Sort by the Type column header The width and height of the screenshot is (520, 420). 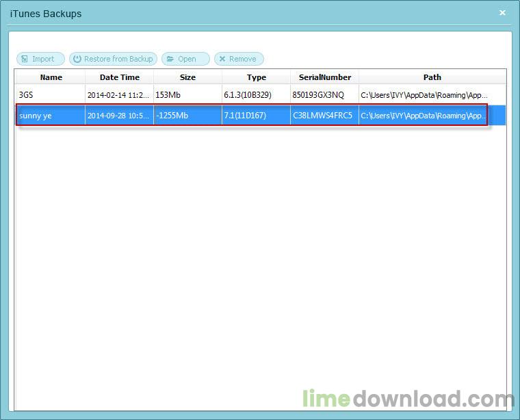pos(257,77)
